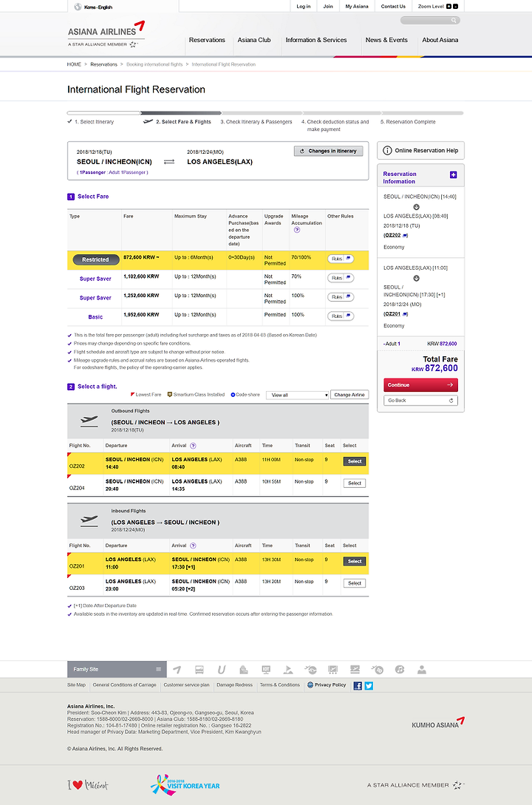Click the Asiana Airlines logo
The image size is (532, 805).
106,35
